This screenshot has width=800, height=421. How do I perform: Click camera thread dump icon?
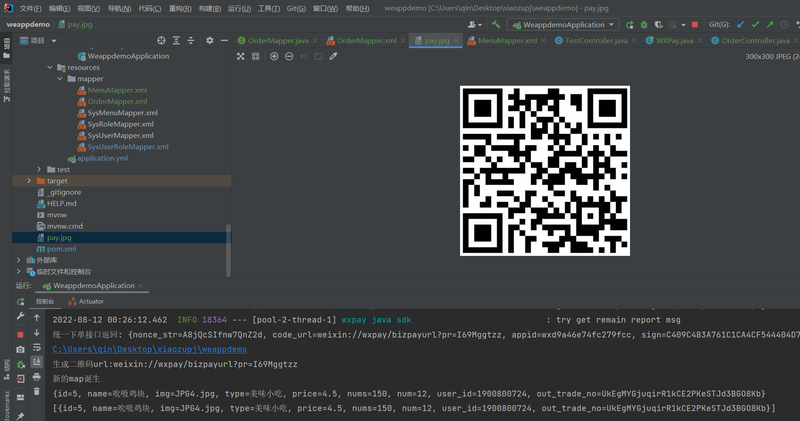click(20, 350)
